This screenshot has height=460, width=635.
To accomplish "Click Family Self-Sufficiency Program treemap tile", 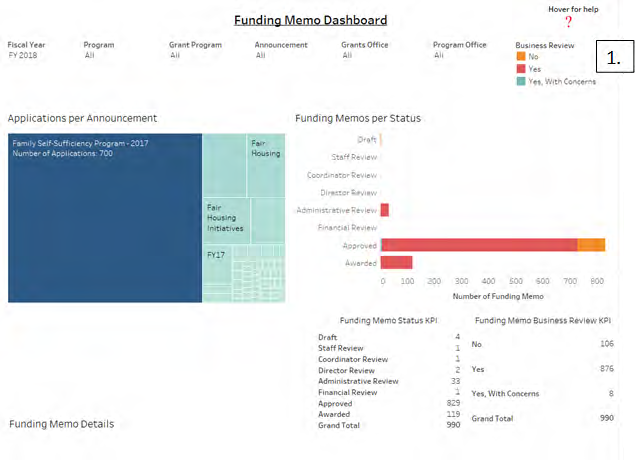I will tap(105, 218).
